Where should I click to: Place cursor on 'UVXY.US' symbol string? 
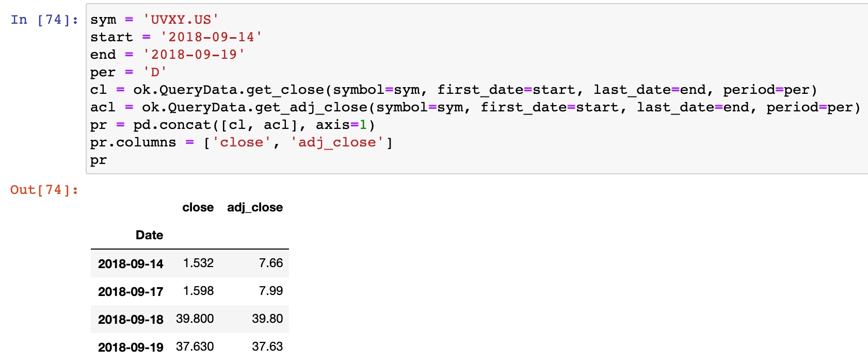(x=181, y=20)
